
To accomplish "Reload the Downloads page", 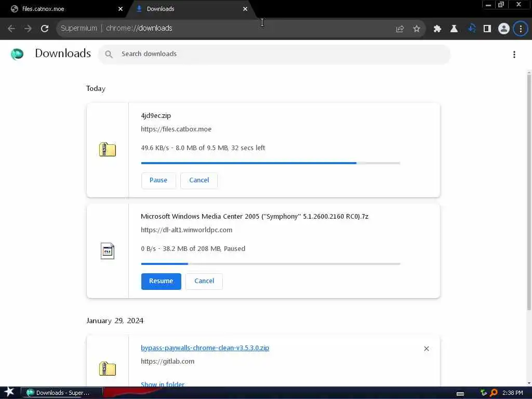I will (45, 29).
